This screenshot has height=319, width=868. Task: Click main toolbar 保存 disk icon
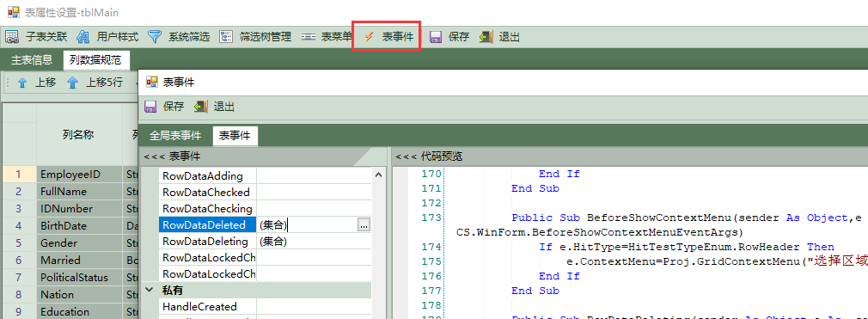pos(436,37)
